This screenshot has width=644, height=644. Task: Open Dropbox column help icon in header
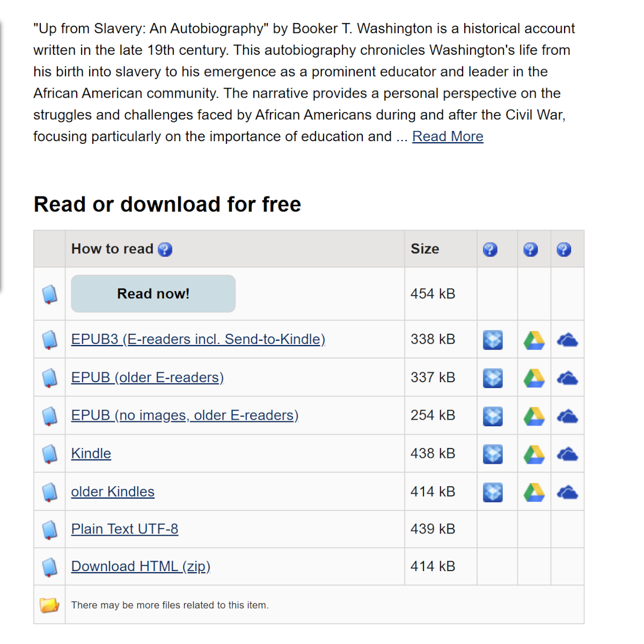[x=490, y=250]
